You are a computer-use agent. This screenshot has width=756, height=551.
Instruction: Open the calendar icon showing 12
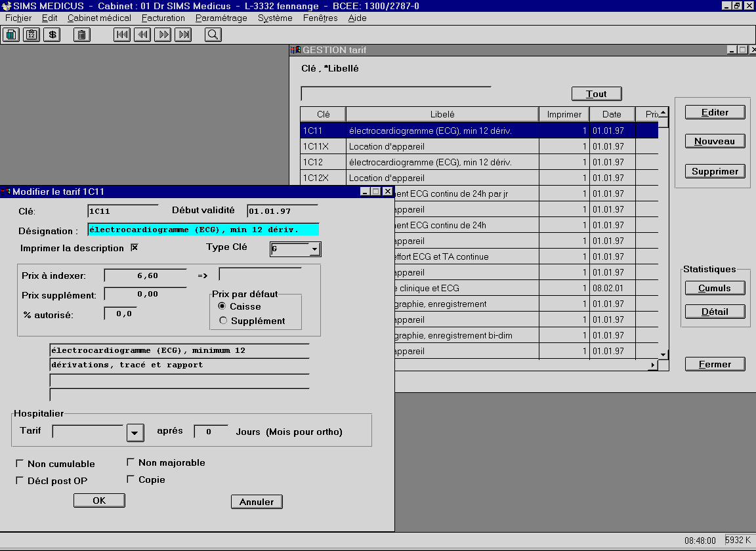coord(31,35)
